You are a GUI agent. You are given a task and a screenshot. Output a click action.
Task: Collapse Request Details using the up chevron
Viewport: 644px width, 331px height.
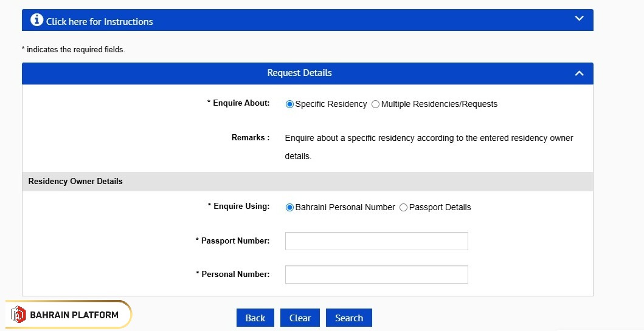pos(579,73)
